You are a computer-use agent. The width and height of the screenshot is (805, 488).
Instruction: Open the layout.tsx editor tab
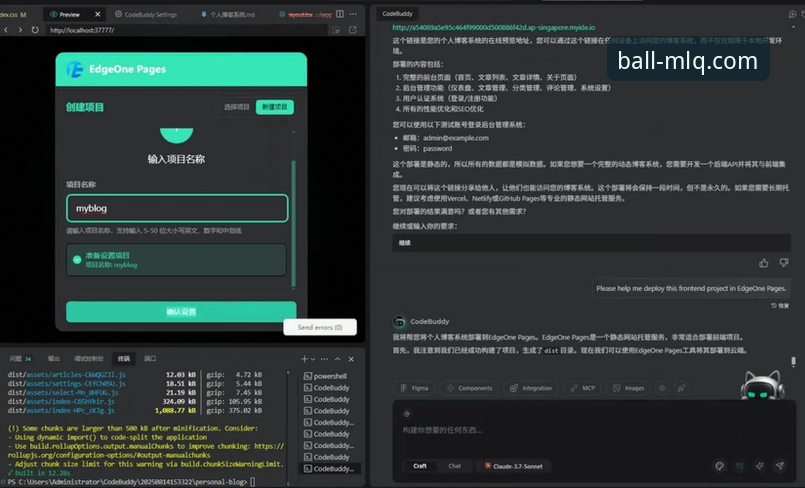coord(305,14)
